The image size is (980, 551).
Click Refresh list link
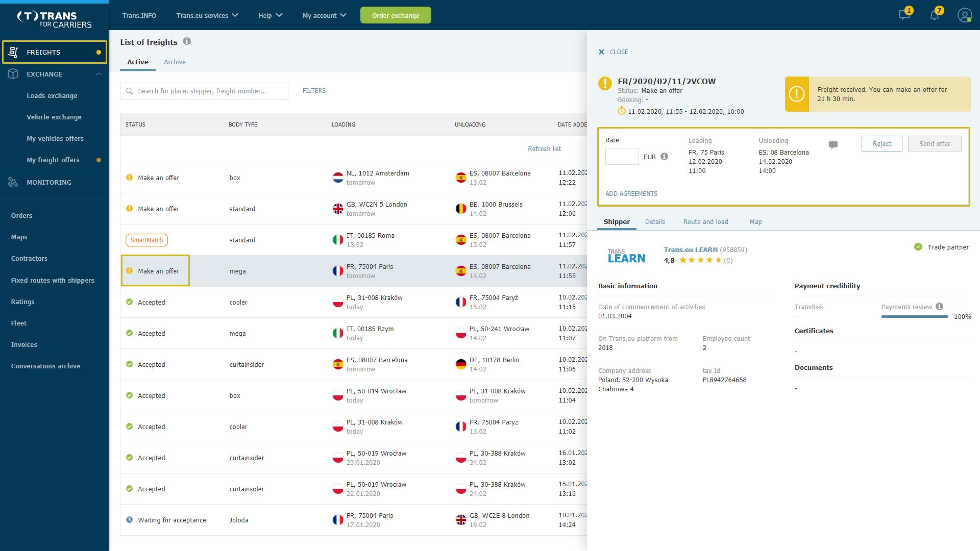tap(544, 148)
